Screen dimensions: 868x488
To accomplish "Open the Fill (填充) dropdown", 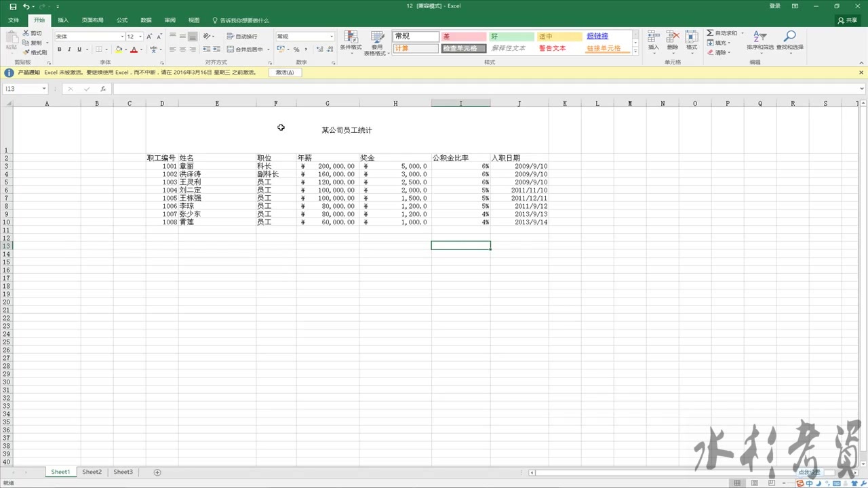I will click(x=719, y=43).
